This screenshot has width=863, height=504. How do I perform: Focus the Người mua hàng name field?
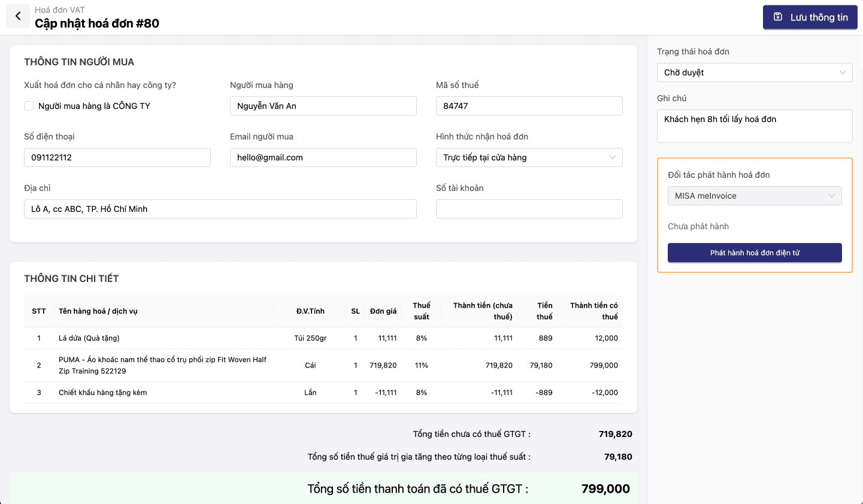coord(323,106)
